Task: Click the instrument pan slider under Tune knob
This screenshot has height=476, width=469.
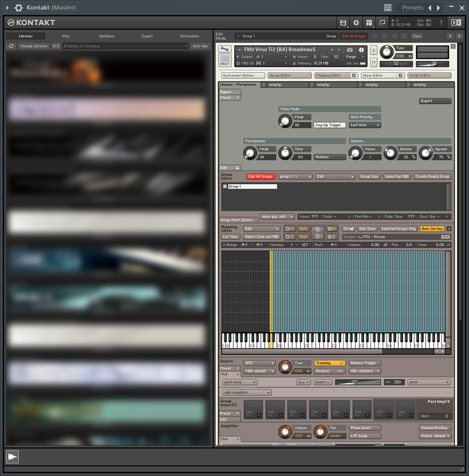Action: [396, 64]
